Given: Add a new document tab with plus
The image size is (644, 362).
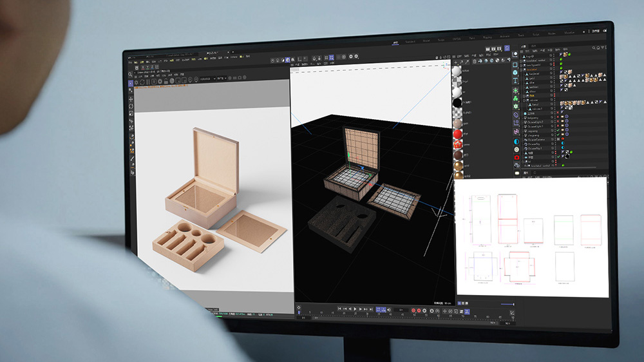Looking at the screenshot, I should click(233, 52).
